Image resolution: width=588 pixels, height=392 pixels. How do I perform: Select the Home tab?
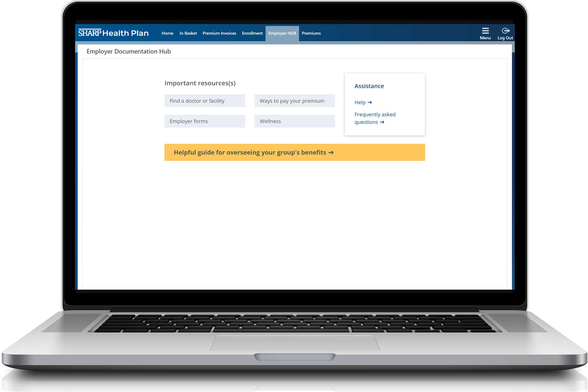tap(167, 33)
